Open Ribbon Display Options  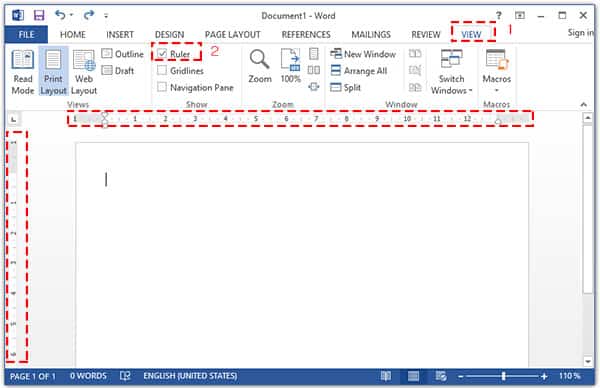[x=520, y=16]
